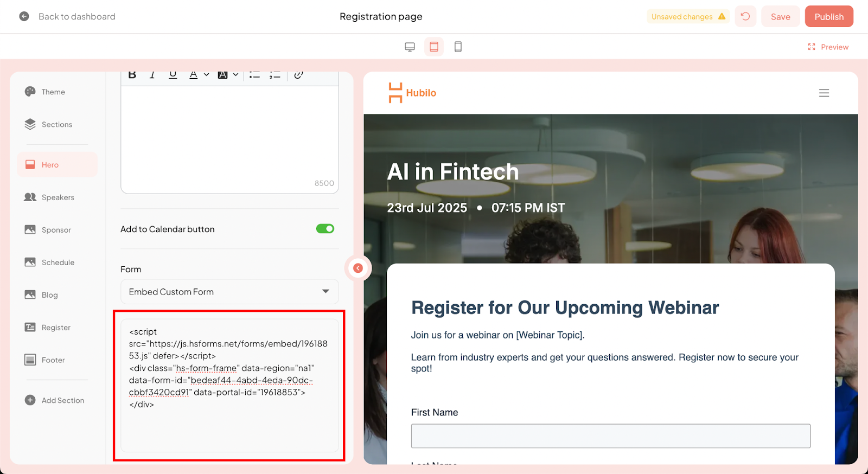Insert a hyperlink with link icon
The image size is (868, 474).
click(x=298, y=75)
